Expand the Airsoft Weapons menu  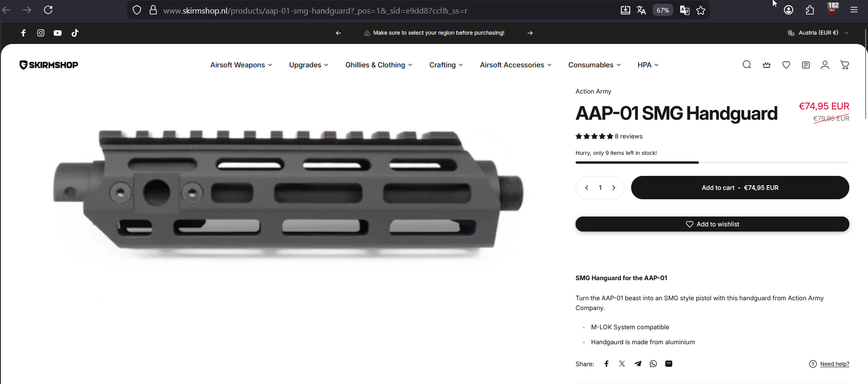[x=241, y=65]
